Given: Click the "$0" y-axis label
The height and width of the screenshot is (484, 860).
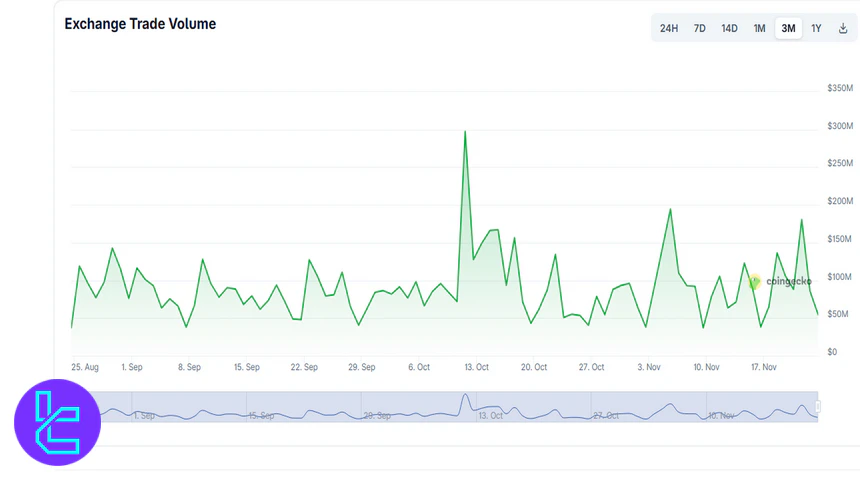Looking at the screenshot, I should point(832,352).
